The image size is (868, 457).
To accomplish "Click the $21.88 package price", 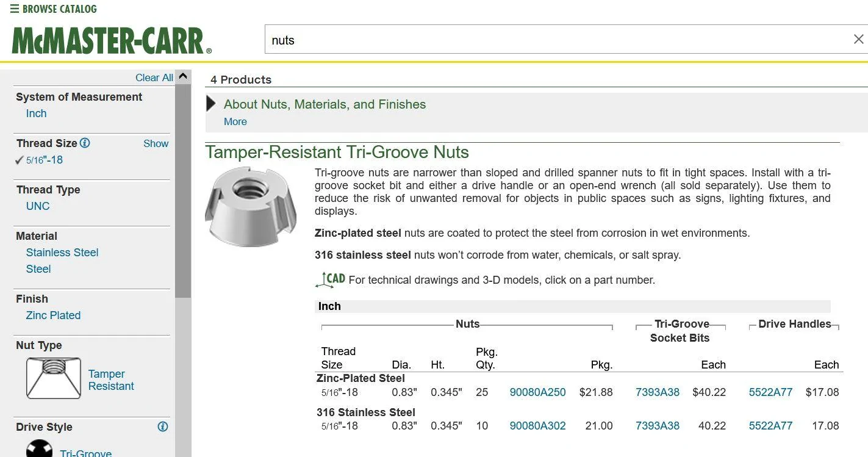I will (x=596, y=392).
